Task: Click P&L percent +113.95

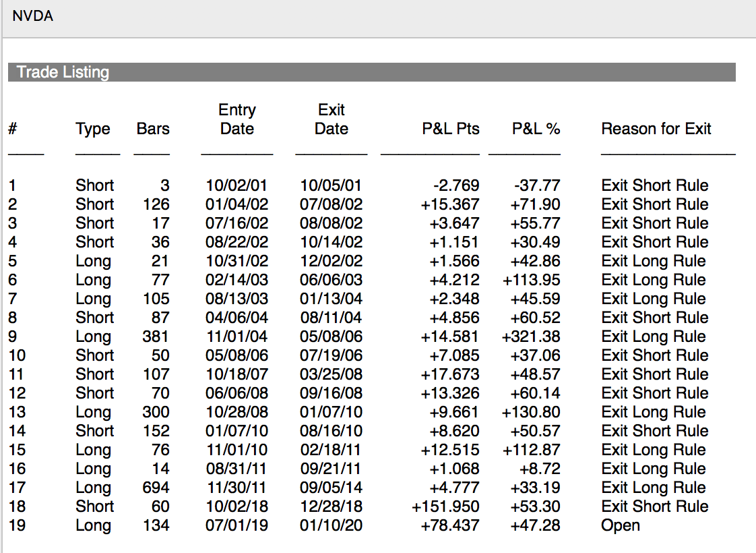Action: (531, 279)
